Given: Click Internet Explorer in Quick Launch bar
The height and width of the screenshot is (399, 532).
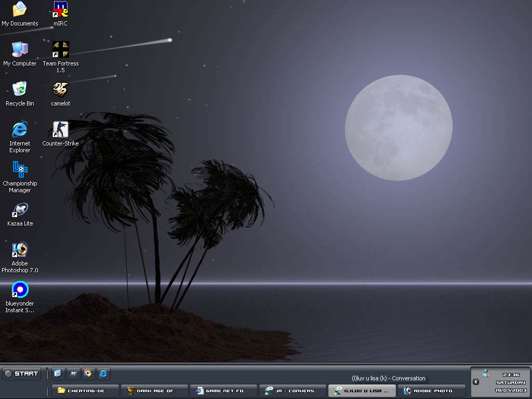Looking at the screenshot, I should (x=103, y=373).
